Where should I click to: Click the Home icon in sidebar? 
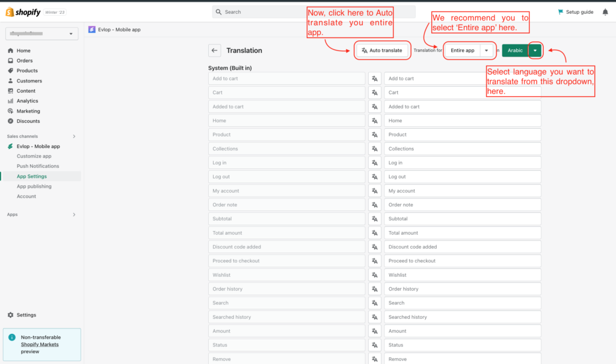click(11, 51)
